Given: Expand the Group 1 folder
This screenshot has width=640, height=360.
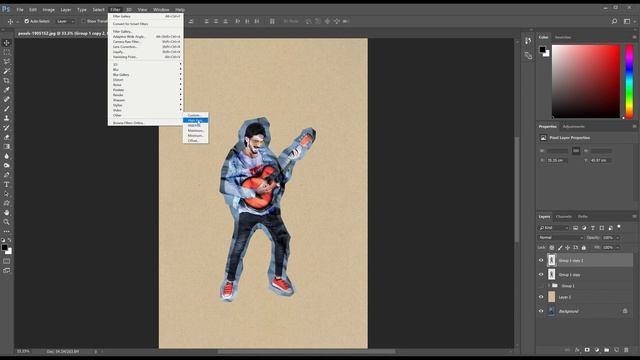Looking at the screenshot, I should coord(549,286).
